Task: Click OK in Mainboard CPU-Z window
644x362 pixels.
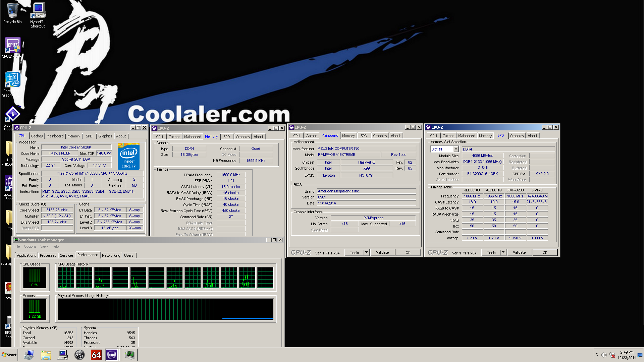Action: (x=408, y=252)
